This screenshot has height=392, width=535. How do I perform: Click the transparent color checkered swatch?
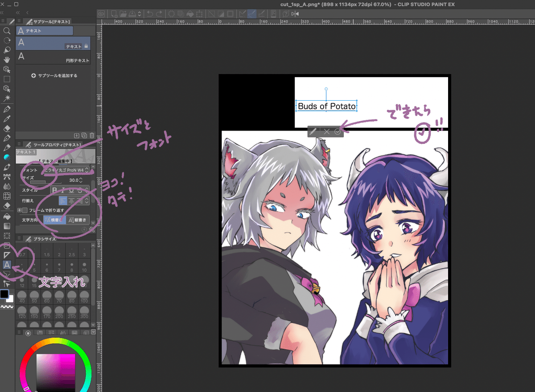8,306
